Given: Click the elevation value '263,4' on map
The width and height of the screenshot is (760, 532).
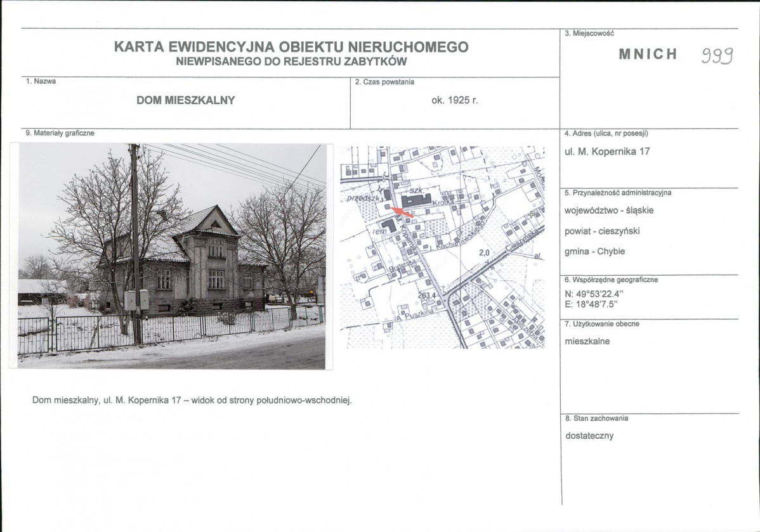Looking at the screenshot, I should point(427,295).
